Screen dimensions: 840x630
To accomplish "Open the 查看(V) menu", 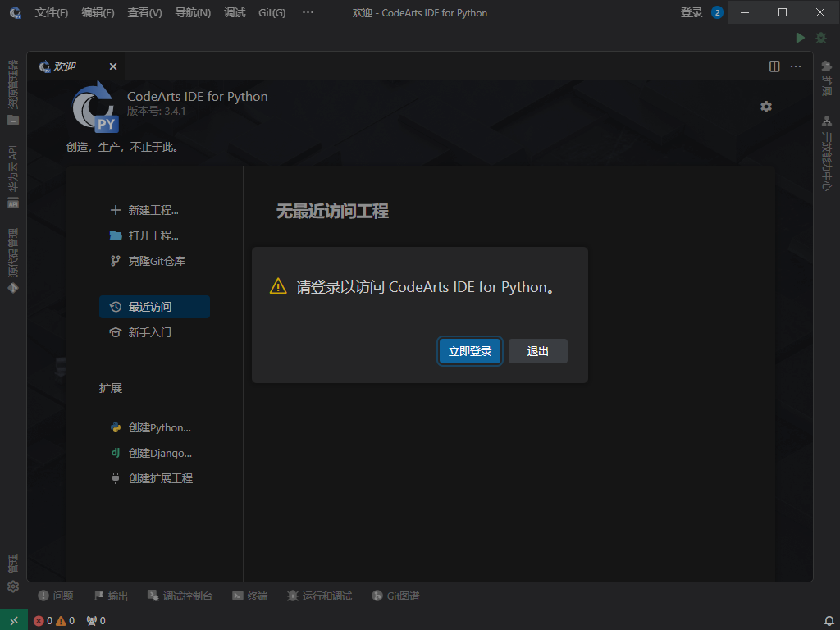I will click(144, 12).
